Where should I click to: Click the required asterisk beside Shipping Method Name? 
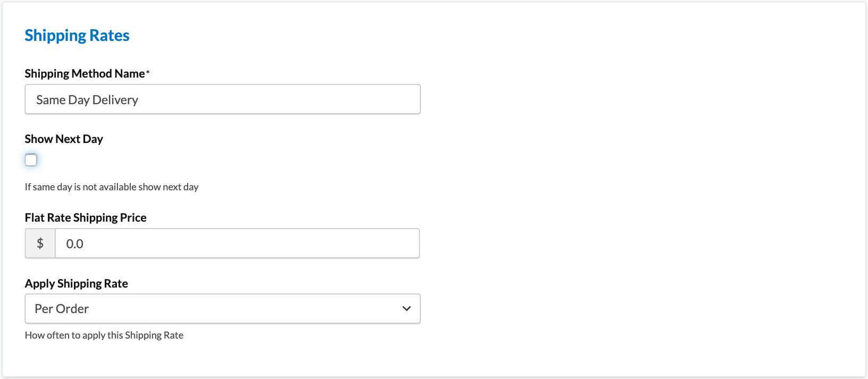pyautogui.click(x=148, y=72)
